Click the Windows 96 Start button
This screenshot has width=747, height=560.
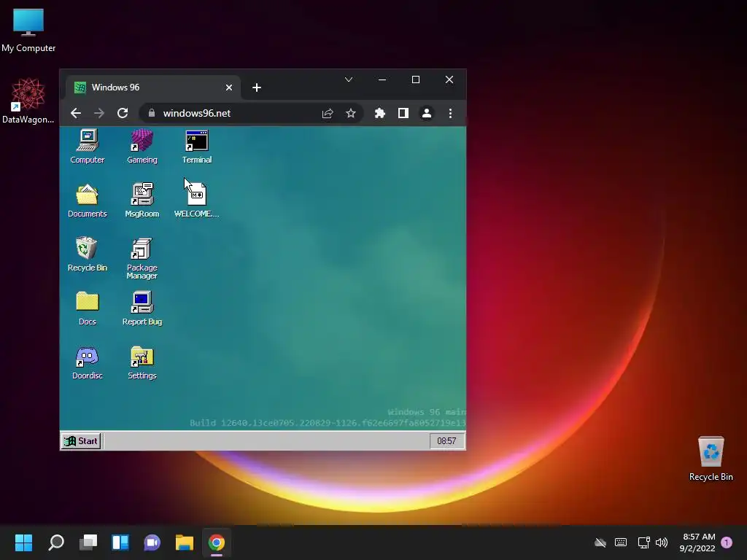pyautogui.click(x=81, y=441)
